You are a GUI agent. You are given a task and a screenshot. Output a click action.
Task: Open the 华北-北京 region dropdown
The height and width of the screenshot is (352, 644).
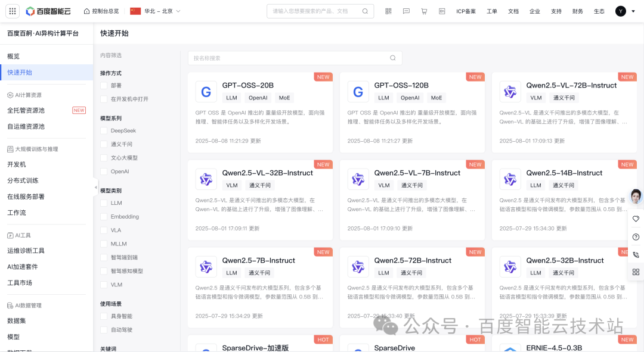pyautogui.click(x=155, y=11)
